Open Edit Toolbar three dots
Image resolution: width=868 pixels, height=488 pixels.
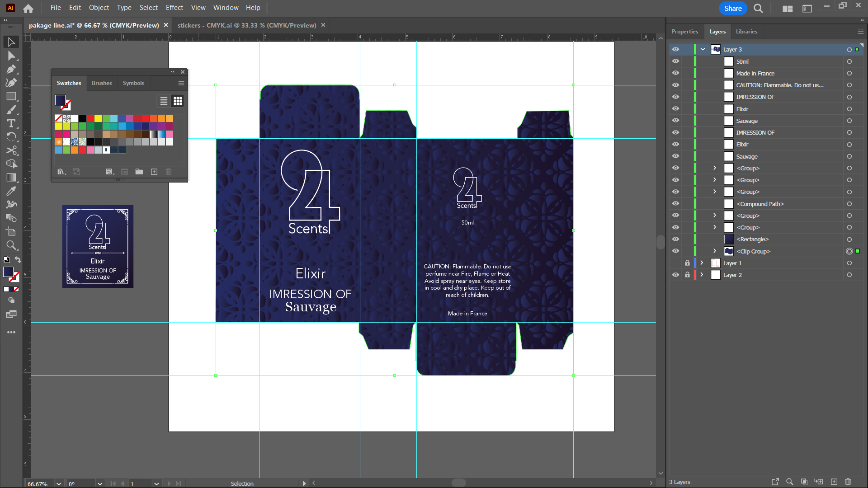(11, 332)
